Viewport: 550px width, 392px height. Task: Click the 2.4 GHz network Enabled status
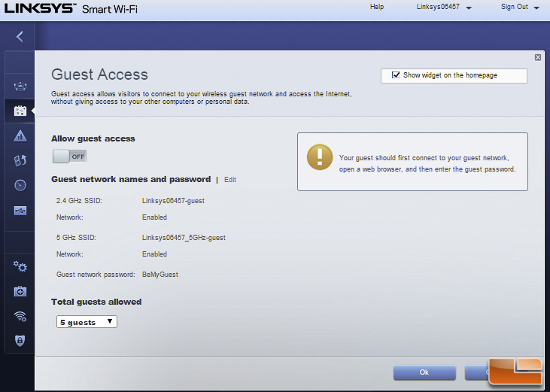coord(154,217)
